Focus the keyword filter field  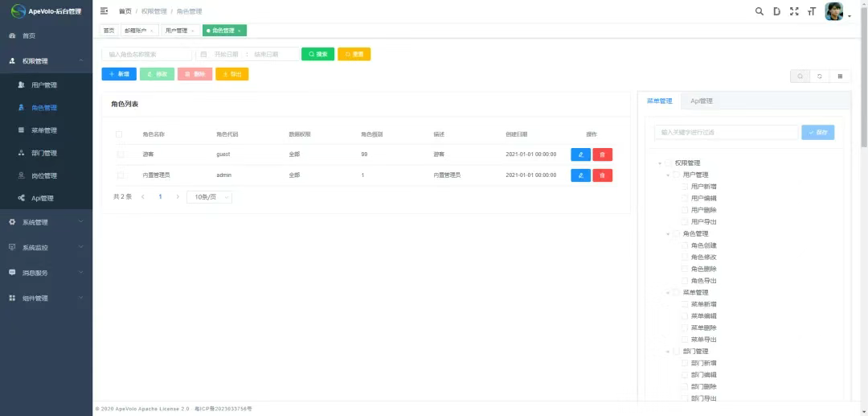point(727,133)
